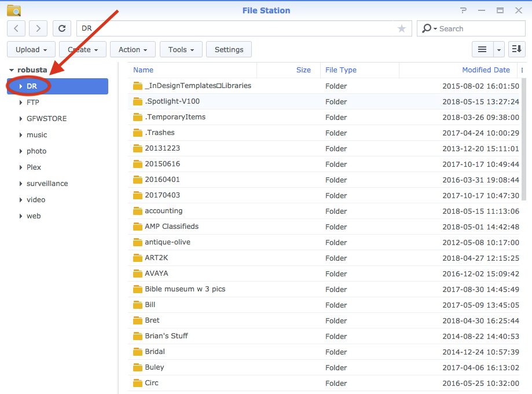Select the surveillance folder in sidebar
The height and width of the screenshot is (394, 532).
47,184
